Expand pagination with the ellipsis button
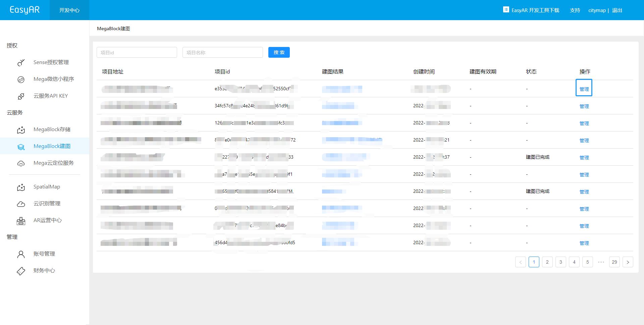This screenshot has width=644, height=325. (x=601, y=262)
